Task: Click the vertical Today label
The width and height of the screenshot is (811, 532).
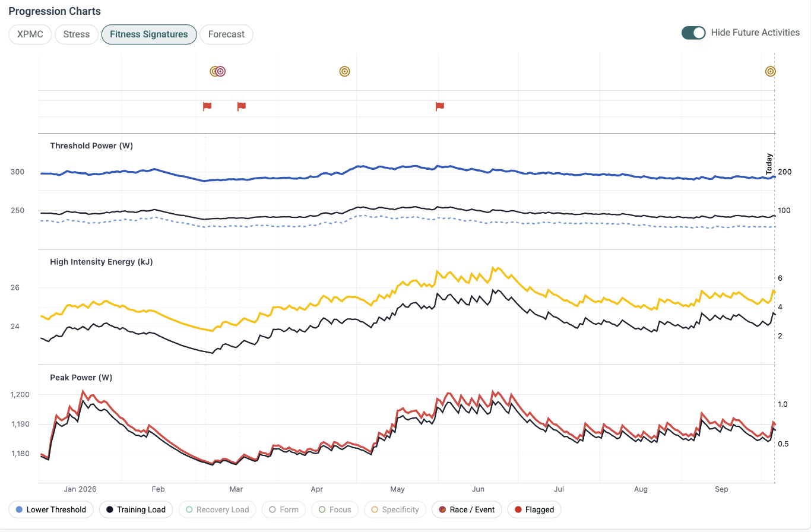Action: [769, 164]
